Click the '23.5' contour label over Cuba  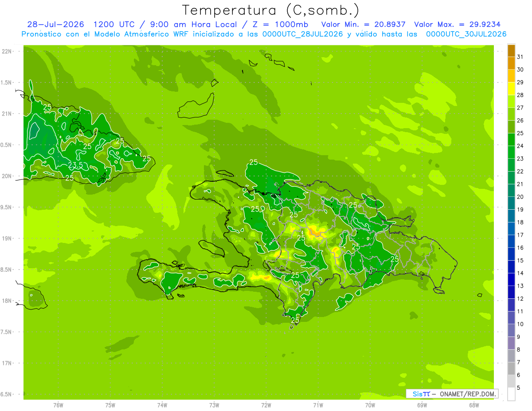(75, 165)
